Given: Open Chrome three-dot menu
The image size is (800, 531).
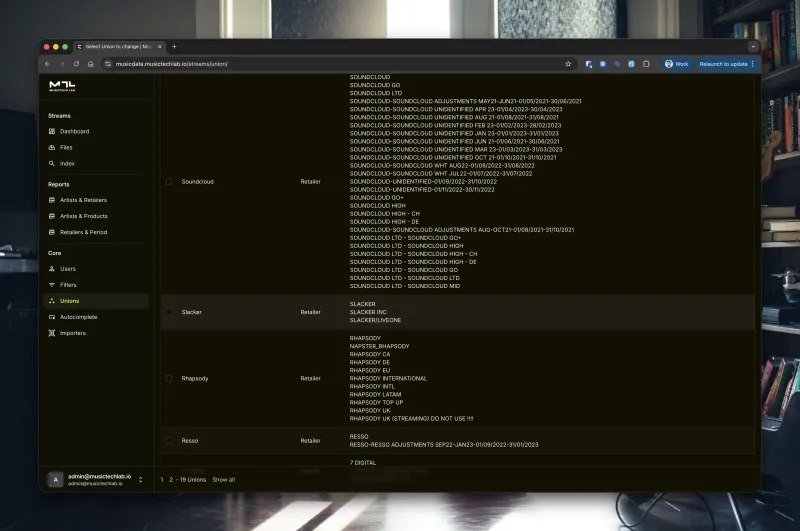Looking at the screenshot, I should click(x=753, y=64).
